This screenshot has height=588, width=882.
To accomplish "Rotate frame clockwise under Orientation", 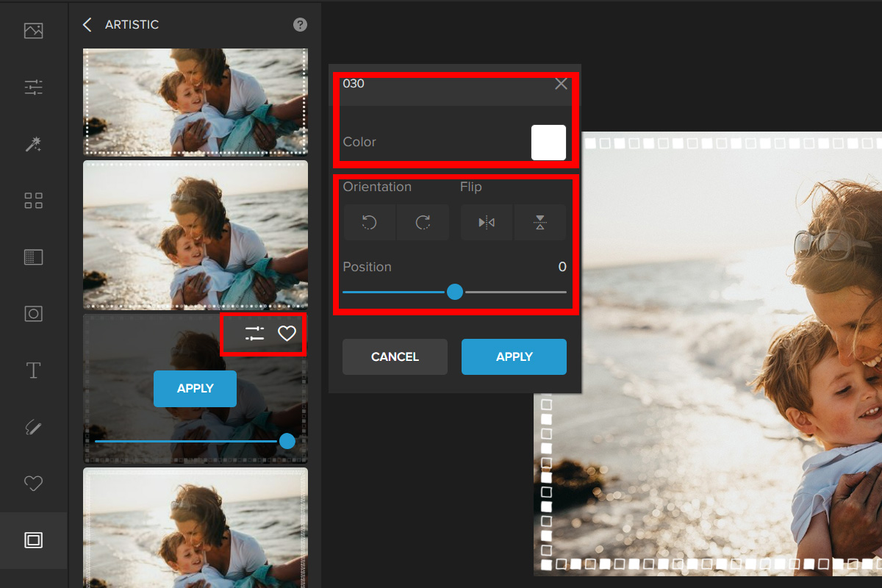I will pos(423,223).
